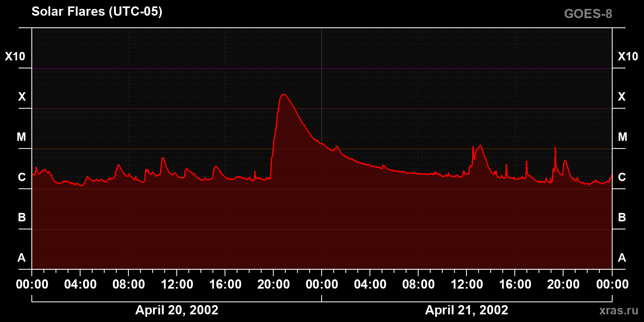The height and width of the screenshot is (322, 644).
Task: Click the "April 20, 2002" date label
Action: 177,310
